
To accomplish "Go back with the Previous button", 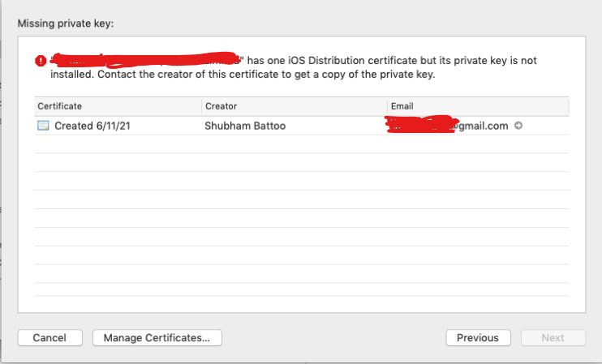I will point(478,337).
